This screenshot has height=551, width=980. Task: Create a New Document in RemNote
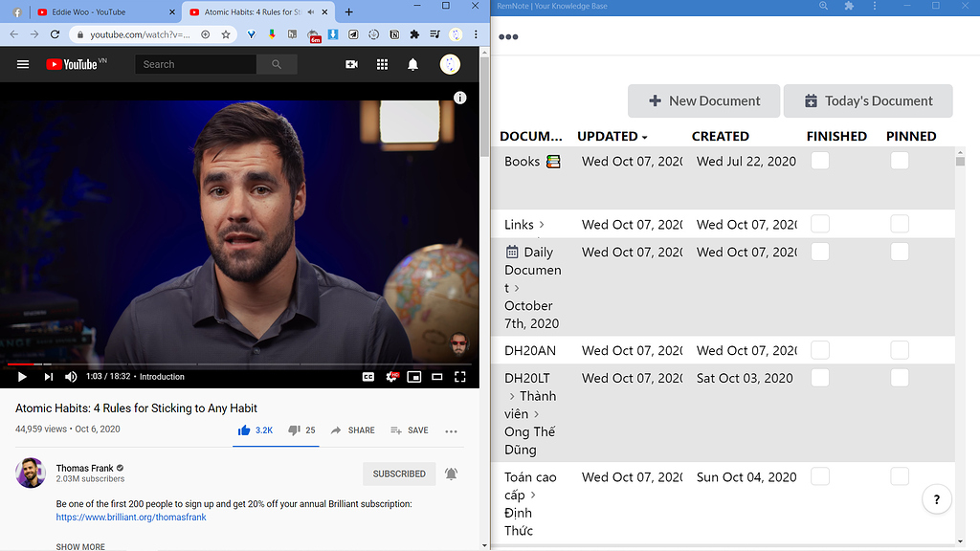coord(703,100)
